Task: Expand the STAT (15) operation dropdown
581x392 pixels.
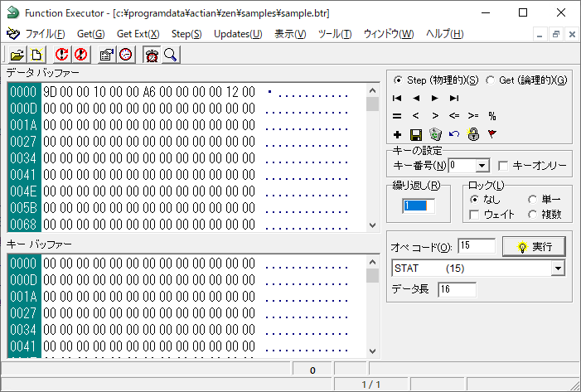Action: click(x=558, y=269)
